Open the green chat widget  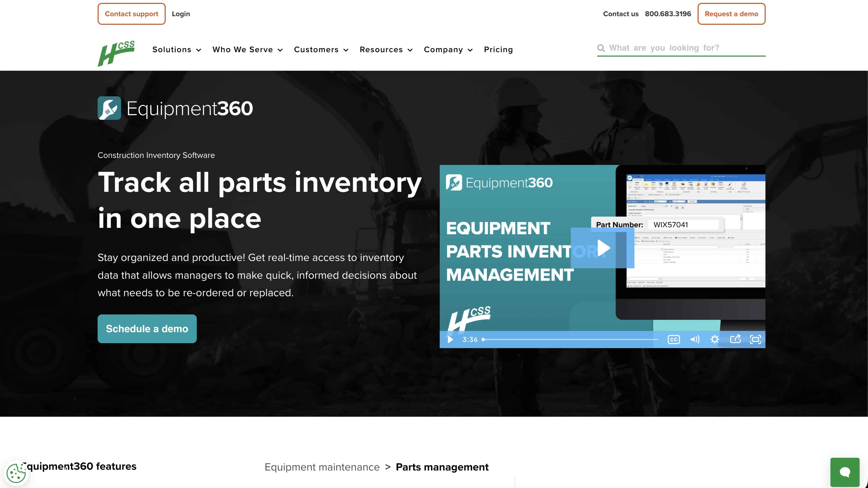(845, 472)
